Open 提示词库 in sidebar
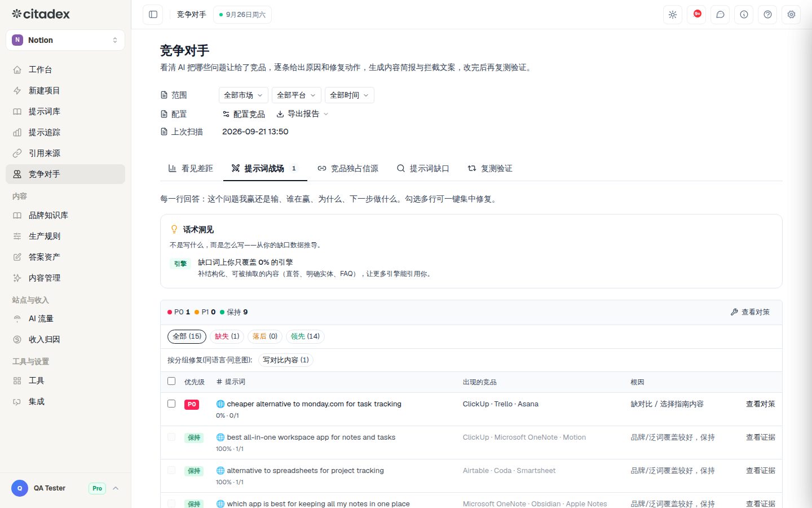Screen dimensions: 812x508 click(65, 111)
